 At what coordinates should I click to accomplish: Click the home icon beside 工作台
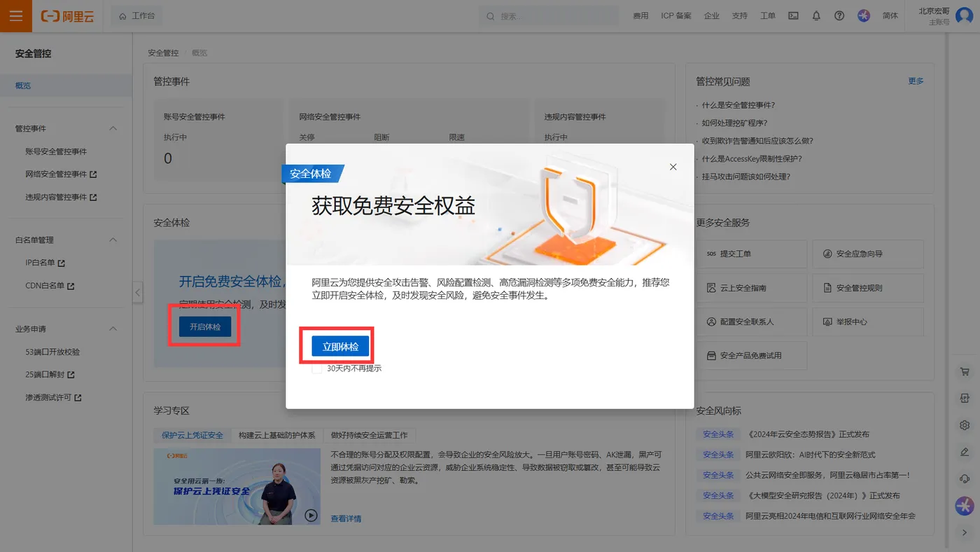point(123,15)
